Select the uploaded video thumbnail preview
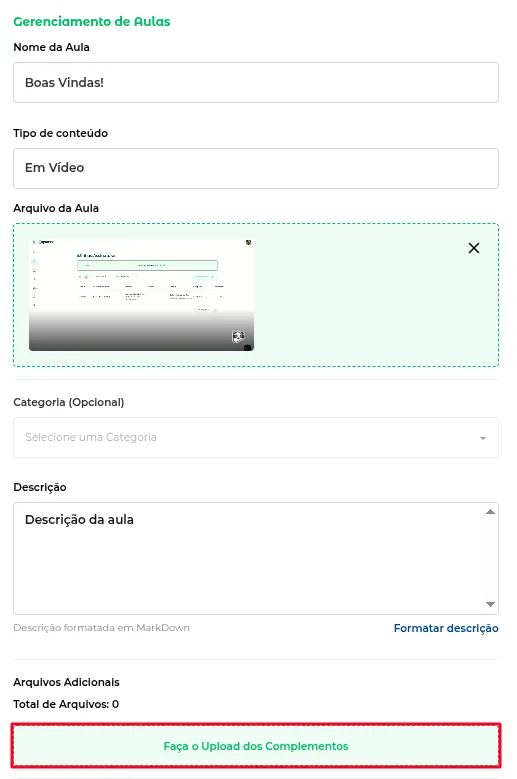The image size is (517, 779). 142,295
